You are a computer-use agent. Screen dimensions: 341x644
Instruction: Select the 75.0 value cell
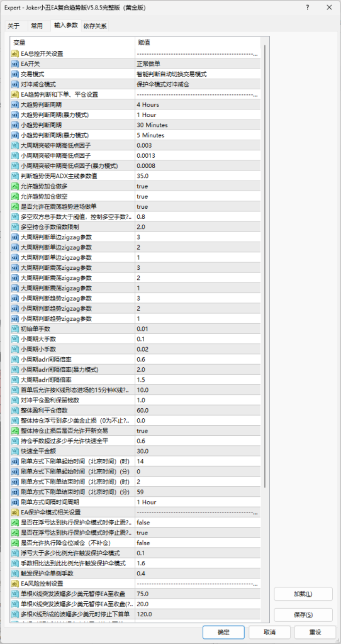coord(197,594)
